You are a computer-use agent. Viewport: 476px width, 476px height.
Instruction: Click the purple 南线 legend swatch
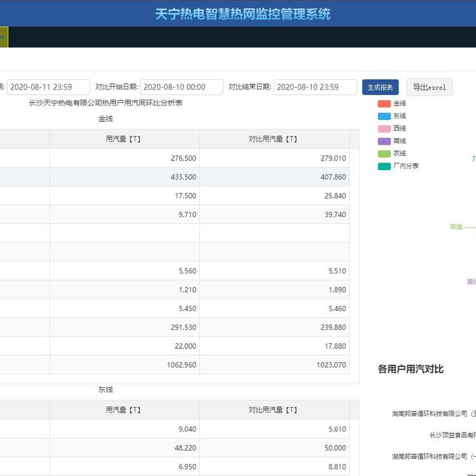click(385, 141)
